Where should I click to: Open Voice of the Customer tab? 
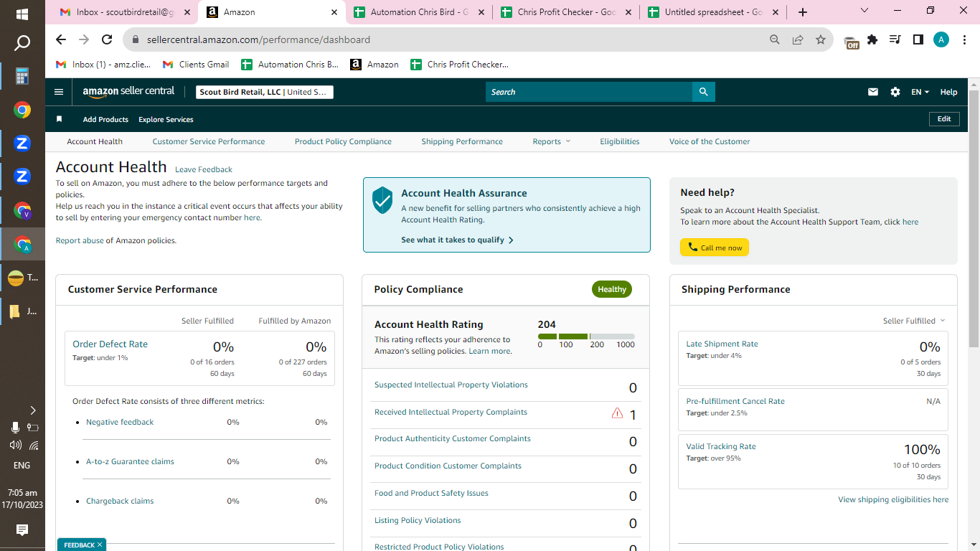710,141
